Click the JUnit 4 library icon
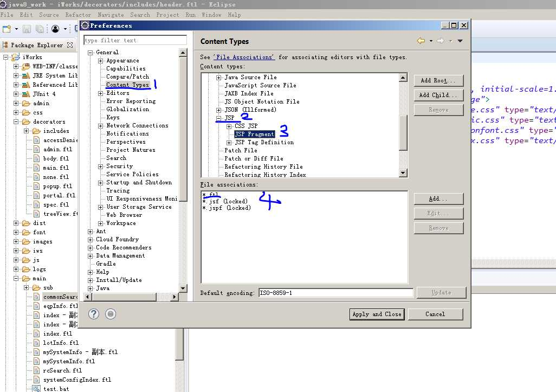The width and height of the screenshot is (556, 392). [26, 94]
